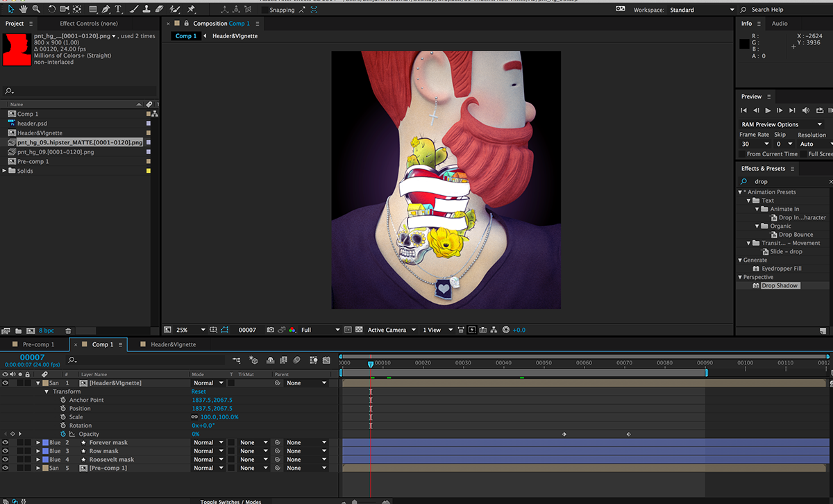Open the Workspace Standard dropdown
The image size is (833, 504).
tap(702, 10)
